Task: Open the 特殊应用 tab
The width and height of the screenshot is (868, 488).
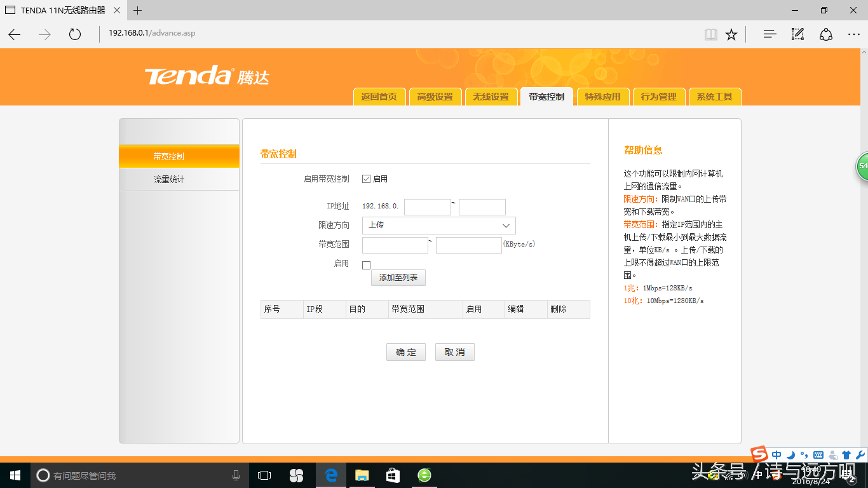Action: [602, 97]
